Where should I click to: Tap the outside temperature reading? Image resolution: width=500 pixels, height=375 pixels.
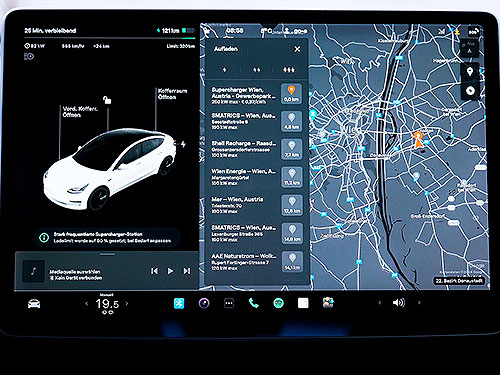[x=266, y=31]
